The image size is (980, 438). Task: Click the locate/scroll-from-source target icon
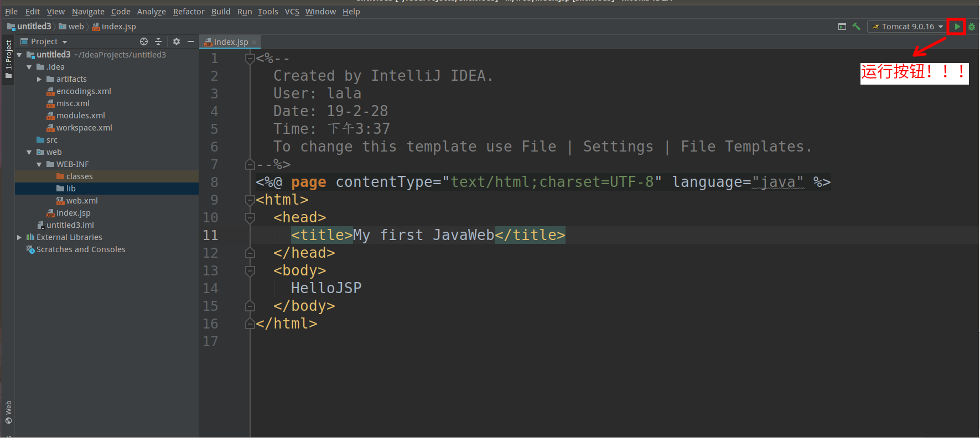coord(144,41)
